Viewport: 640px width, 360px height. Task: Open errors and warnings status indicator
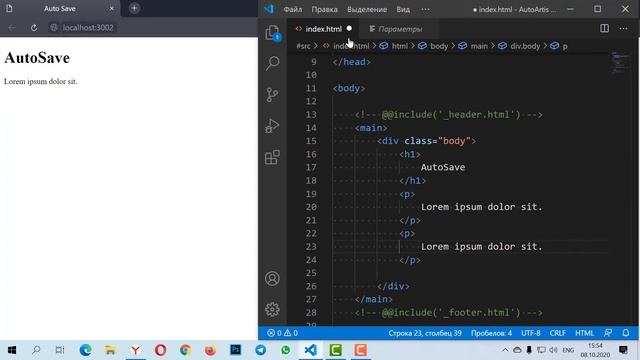(282, 333)
